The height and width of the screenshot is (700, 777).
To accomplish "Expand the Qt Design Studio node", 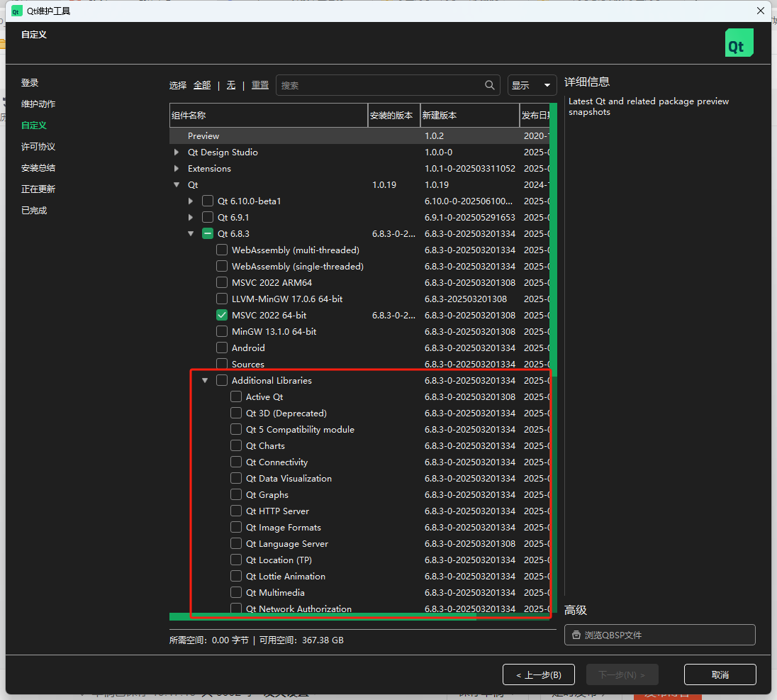I will (x=177, y=152).
